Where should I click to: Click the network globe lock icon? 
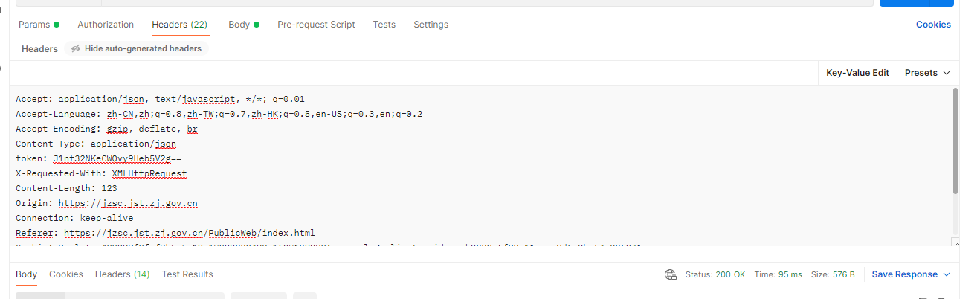point(670,274)
